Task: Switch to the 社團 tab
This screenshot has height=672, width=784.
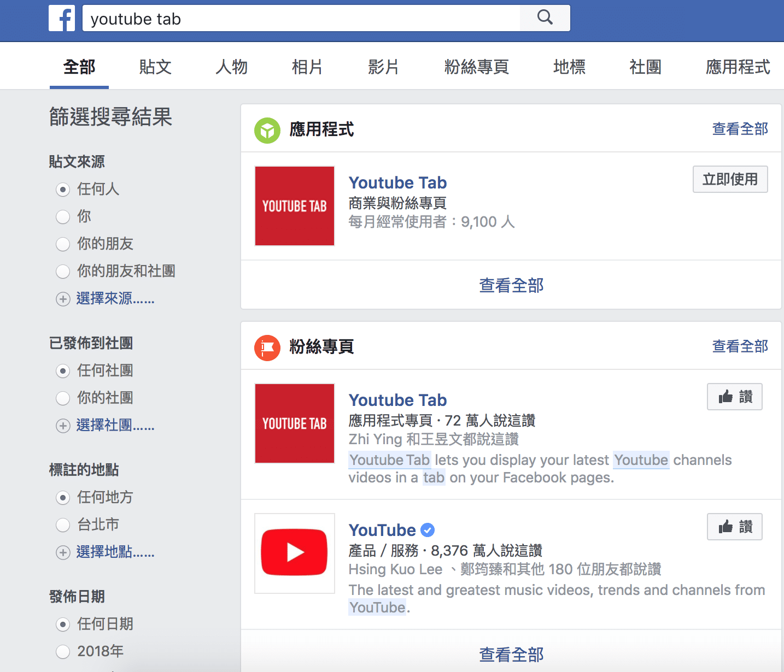Action: [645, 67]
